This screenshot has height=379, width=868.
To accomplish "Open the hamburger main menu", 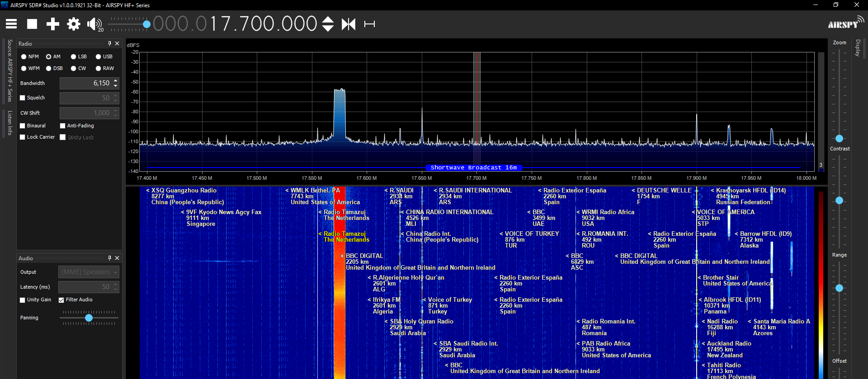I will (x=11, y=24).
